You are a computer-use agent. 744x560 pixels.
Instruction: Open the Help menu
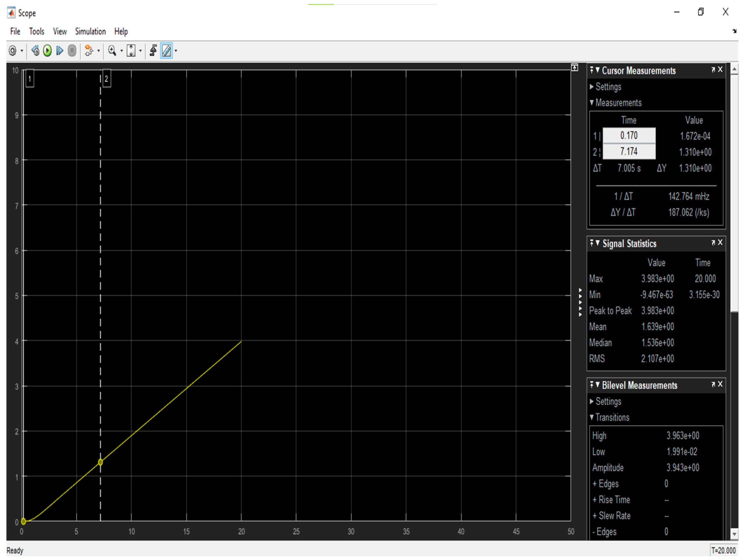pos(121,31)
